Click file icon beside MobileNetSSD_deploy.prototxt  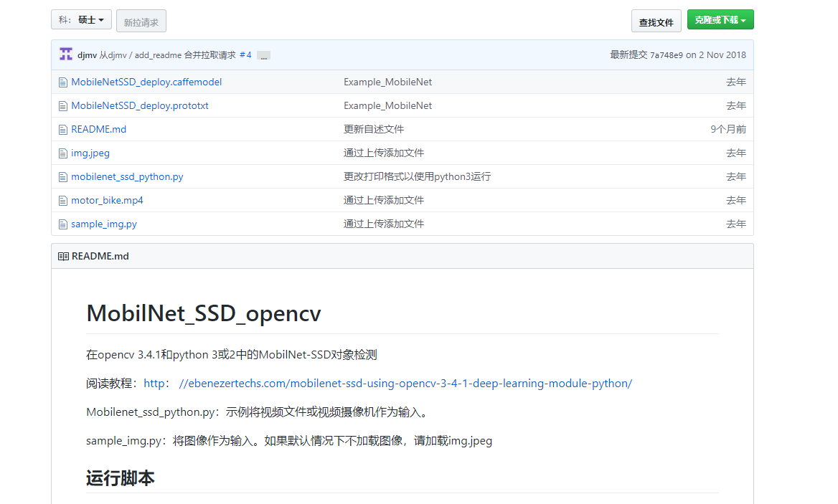[x=63, y=105]
